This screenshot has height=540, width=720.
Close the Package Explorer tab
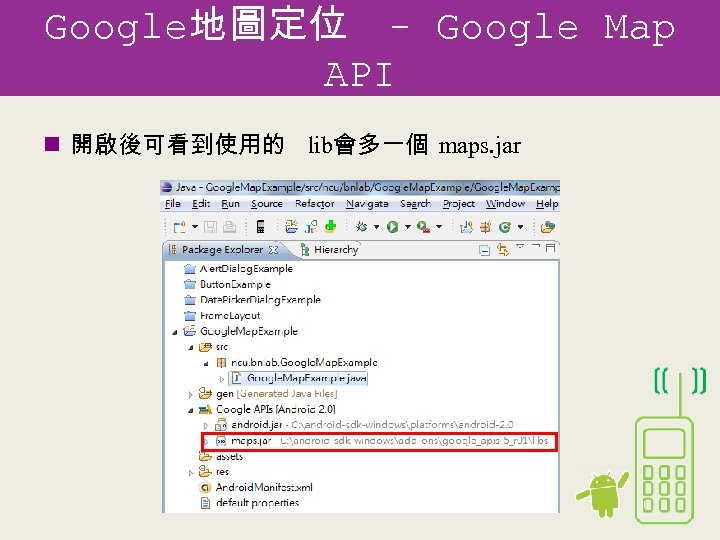[x=274, y=249]
